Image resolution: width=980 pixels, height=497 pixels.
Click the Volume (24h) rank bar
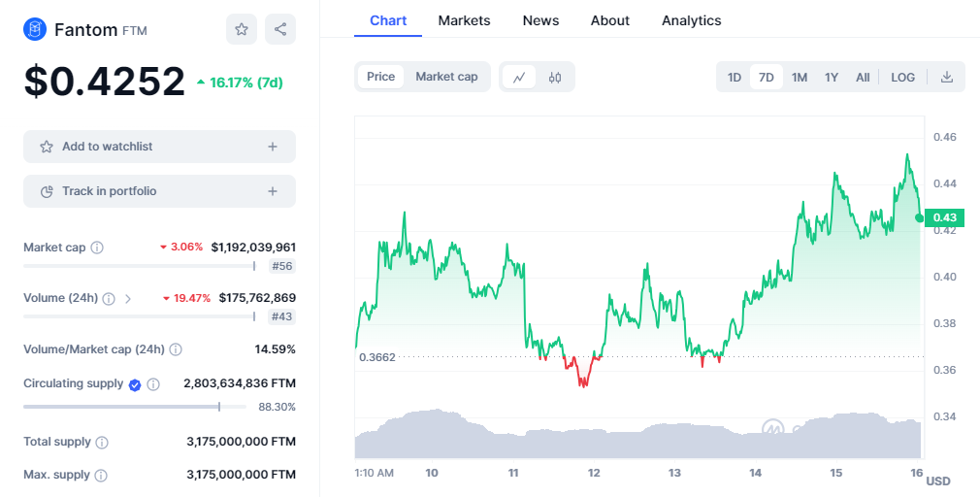140,317
